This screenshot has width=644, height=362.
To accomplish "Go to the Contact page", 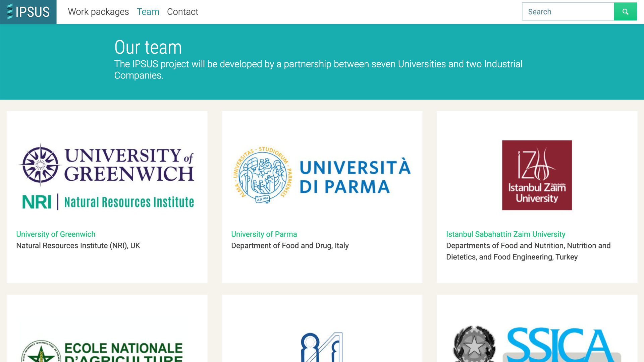I will click(182, 12).
